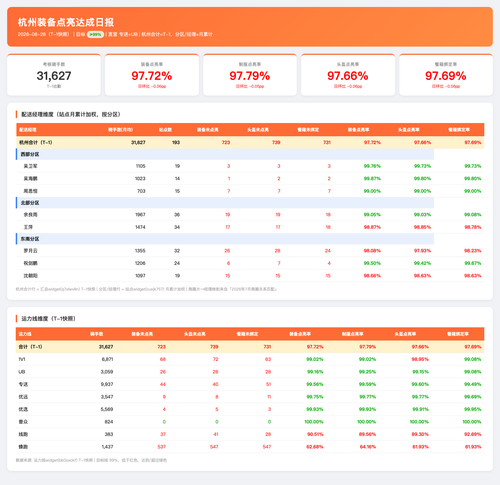Viewport: 500px width, 485px height.
Task: Click the red 92.69% cell
Action: click(473, 434)
